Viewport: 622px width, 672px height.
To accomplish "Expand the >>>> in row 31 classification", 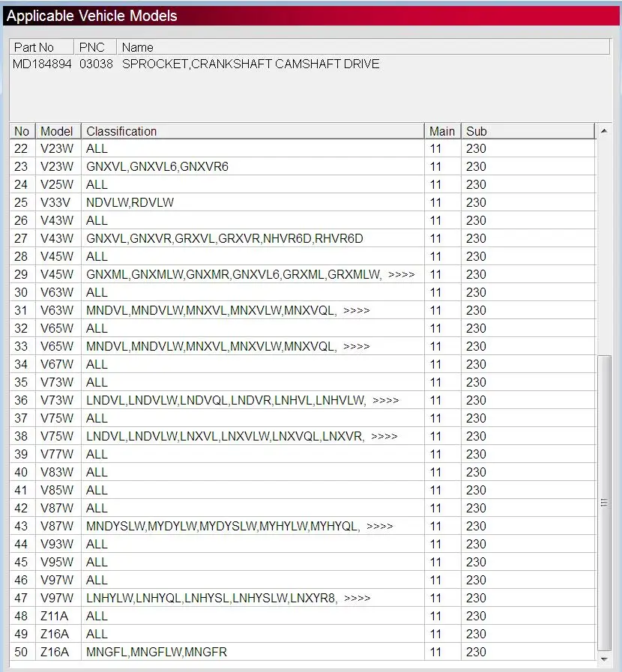I will click(x=356, y=310).
